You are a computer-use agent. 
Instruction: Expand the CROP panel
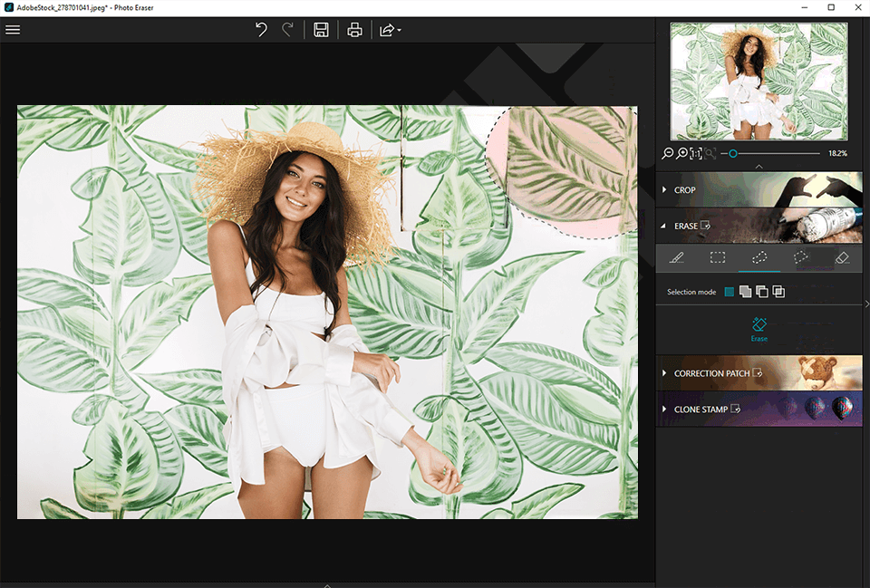coord(685,190)
